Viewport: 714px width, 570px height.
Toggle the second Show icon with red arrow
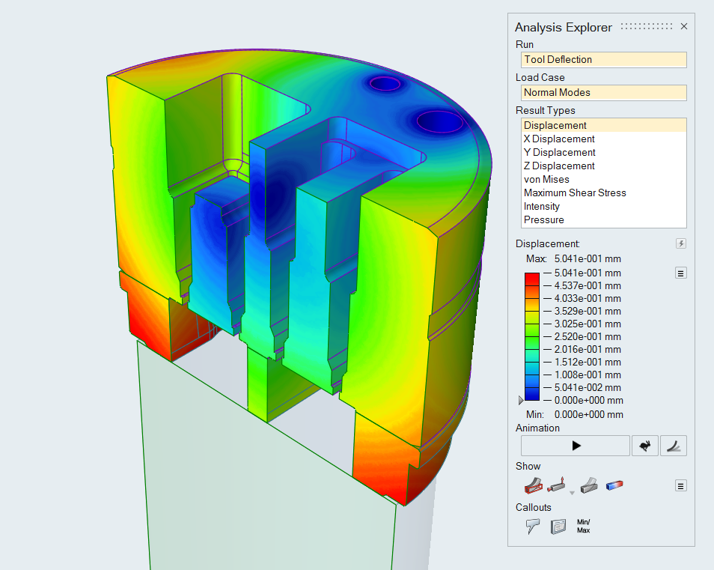(557, 485)
